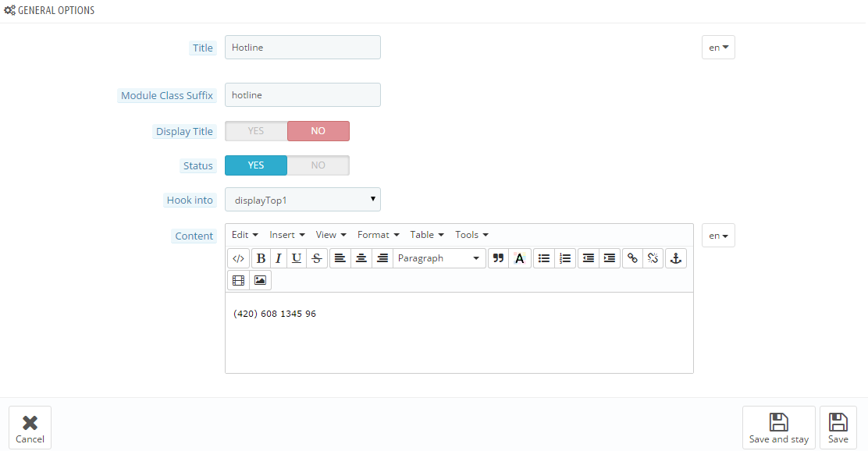Set Status to NO
This screenshot has height=451, width=868.
(318, 165)
